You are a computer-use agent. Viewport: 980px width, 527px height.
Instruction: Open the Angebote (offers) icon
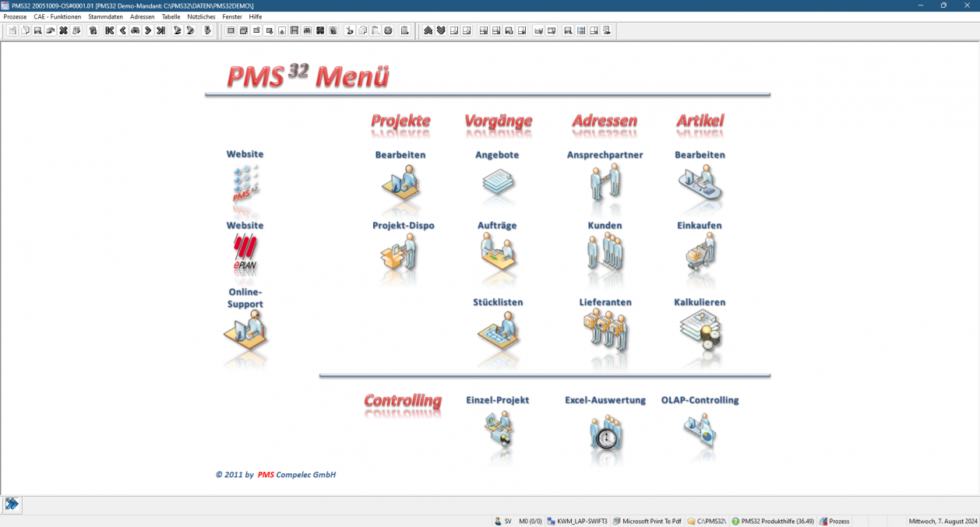pos(497,184)
